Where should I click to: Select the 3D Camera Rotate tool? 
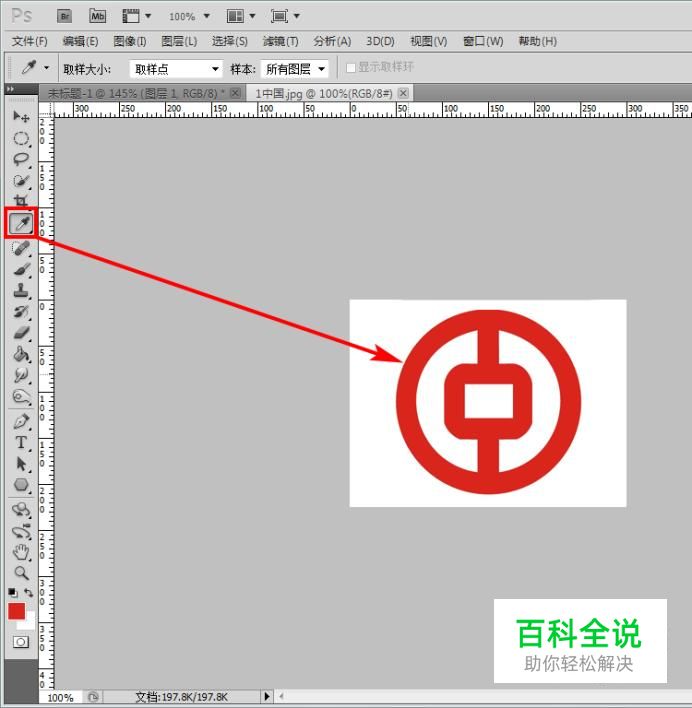pyautogui.click(x=21, y=531)
